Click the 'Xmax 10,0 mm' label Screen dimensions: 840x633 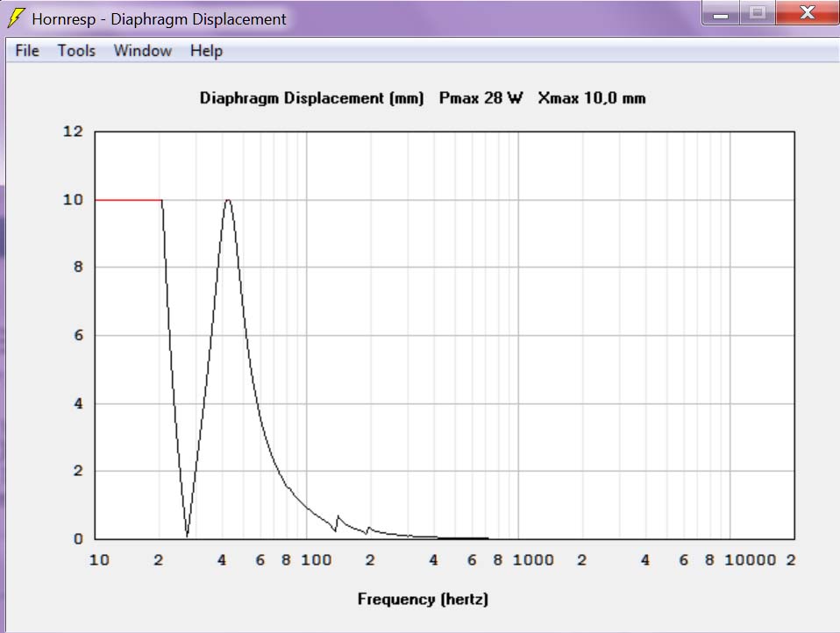click(592, 98)
